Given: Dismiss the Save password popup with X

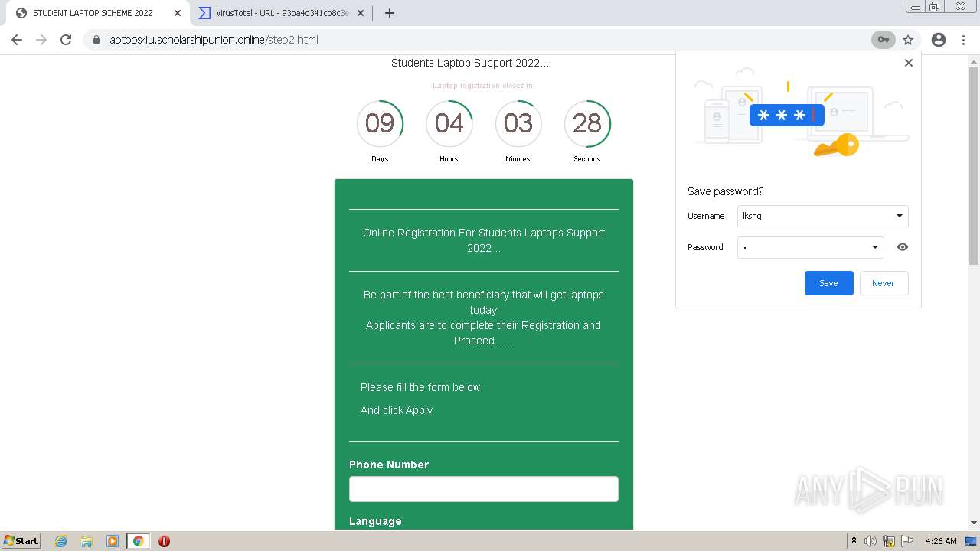Looking at the screenshot, I should tap(909, 63).
